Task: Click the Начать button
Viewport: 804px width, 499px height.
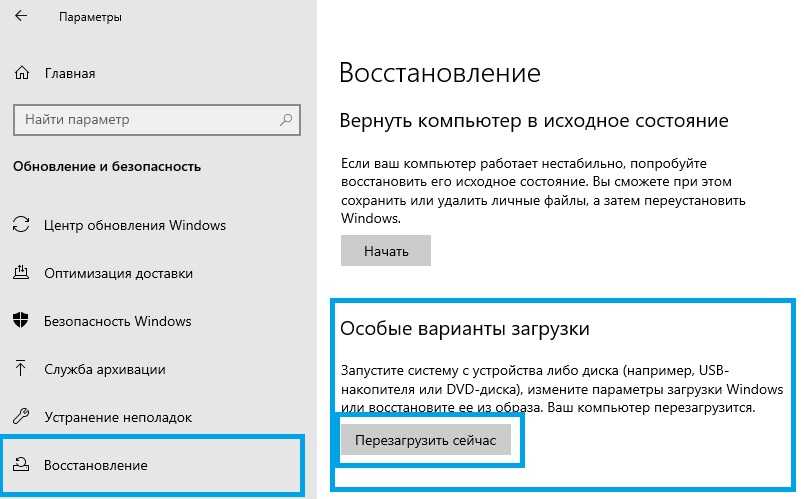Action: pos(386,251)
